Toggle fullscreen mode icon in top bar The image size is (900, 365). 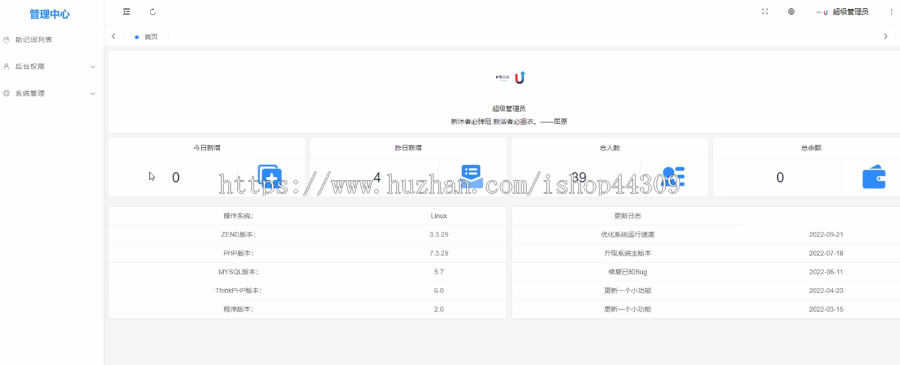765,11
